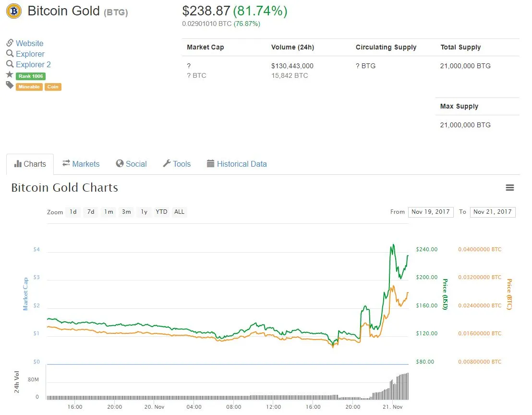Open the Tools tab
The width and height of the screenshot is (532, 415).
pos(177,164)
